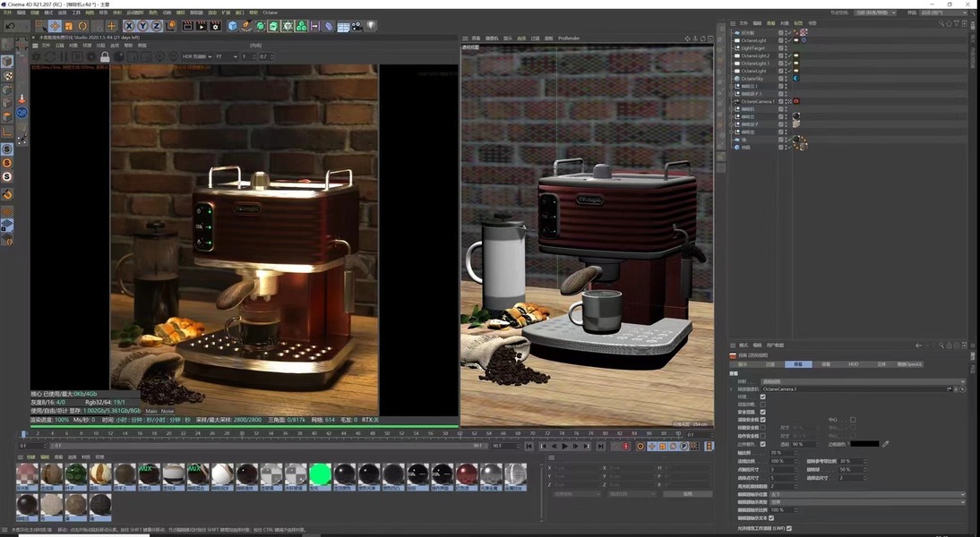
Task: Click the Undo arrow icon in the top toolbar
Action: [10, 26]
